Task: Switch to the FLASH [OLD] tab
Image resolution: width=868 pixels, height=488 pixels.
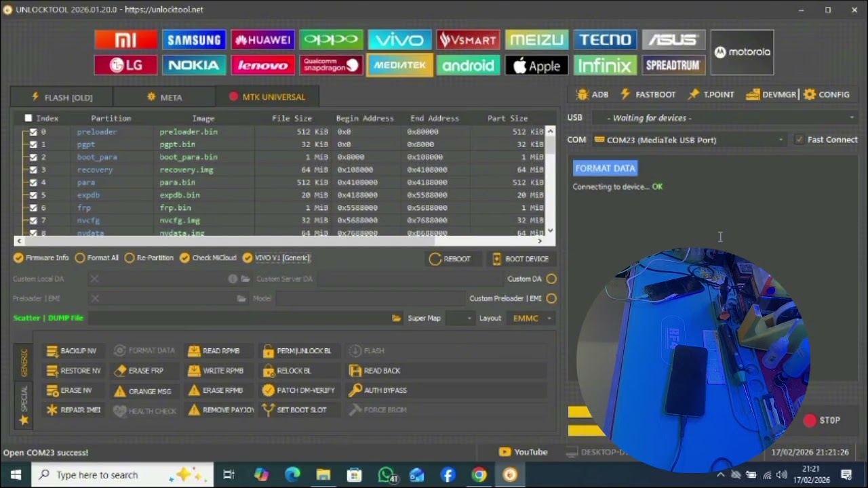Action: [62, 97]
